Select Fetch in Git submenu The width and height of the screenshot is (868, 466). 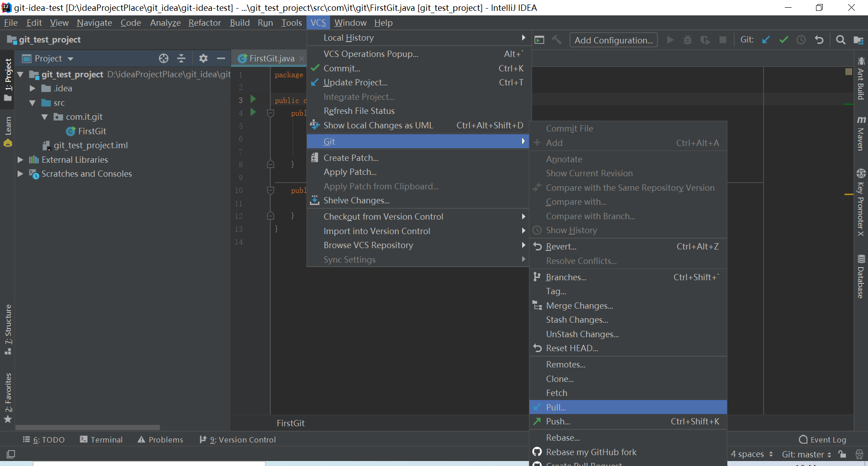tap(628, 393)
